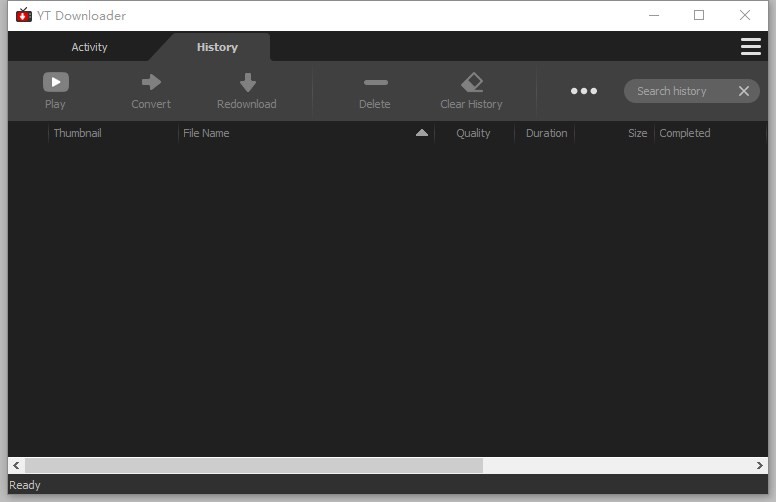Sort by Completed column header
Screen dimensions: 776x502
coord(685,133)
